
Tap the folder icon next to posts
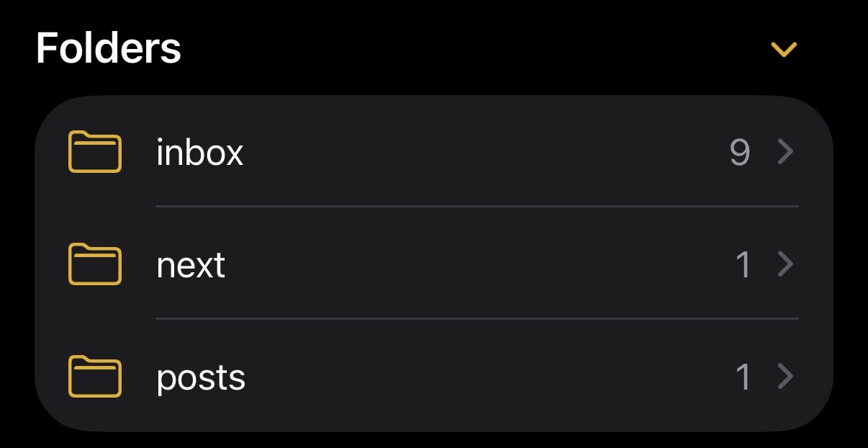point(94,377)
